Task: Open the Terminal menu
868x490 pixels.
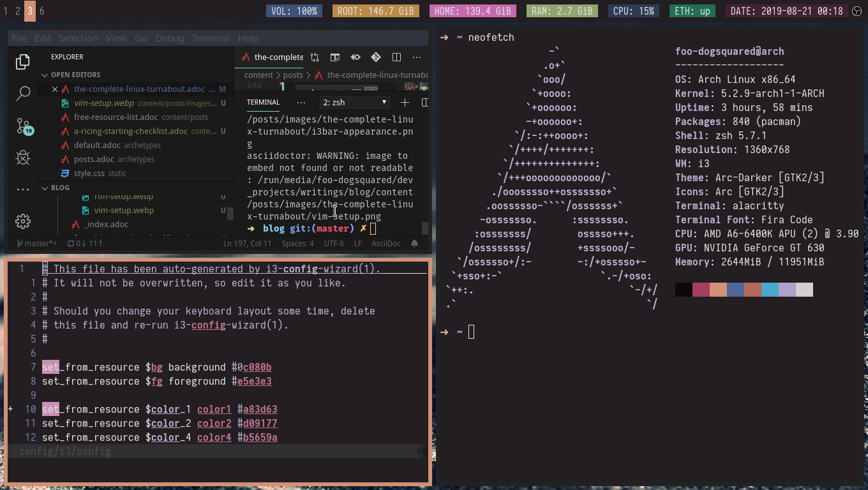Action: click(211, 38)
